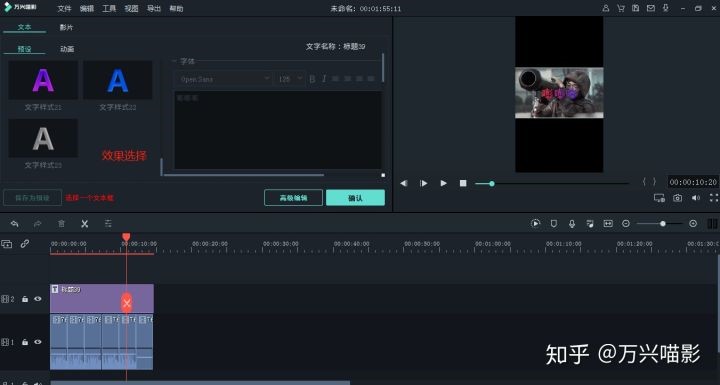Add a marker with shield icon
Viewport: 720px width, 385px height.
click(554, 224)
